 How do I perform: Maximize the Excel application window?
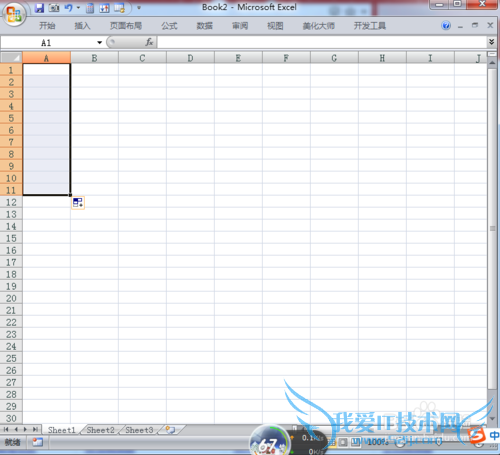coord(457,4)
